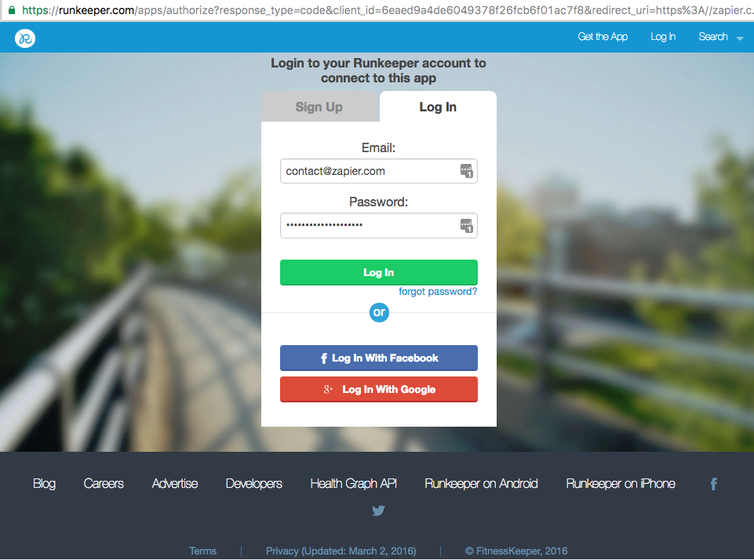Open Runkeeper on Android link
Screen dimensions: 754x560
point(481,484)
